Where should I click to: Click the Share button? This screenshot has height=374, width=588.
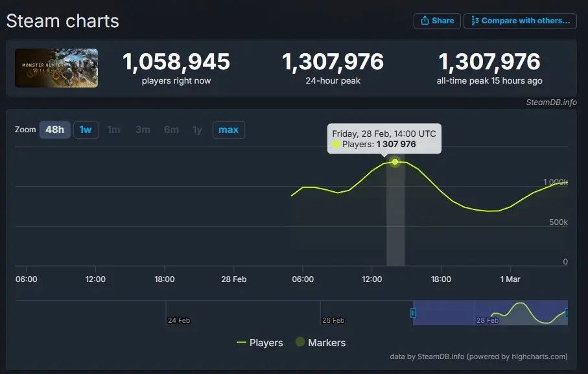tap(437, 21)
